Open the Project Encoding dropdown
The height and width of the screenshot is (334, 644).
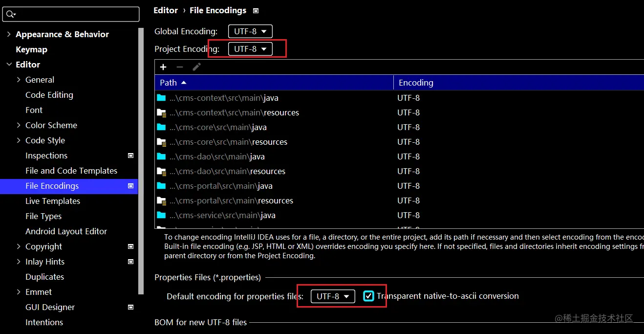[x=250, y=49]
